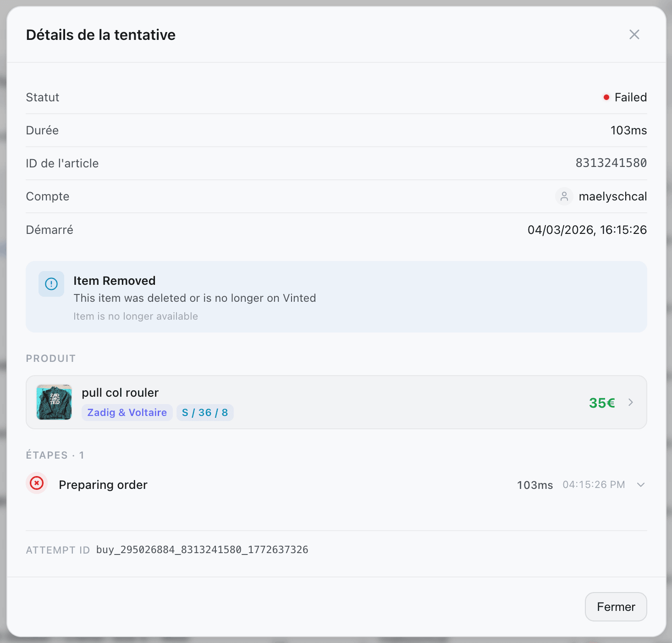Viewport: 672px width, 643px height.
Task: Click the pull col rouler product thumbnail
Action: [54, 402]
